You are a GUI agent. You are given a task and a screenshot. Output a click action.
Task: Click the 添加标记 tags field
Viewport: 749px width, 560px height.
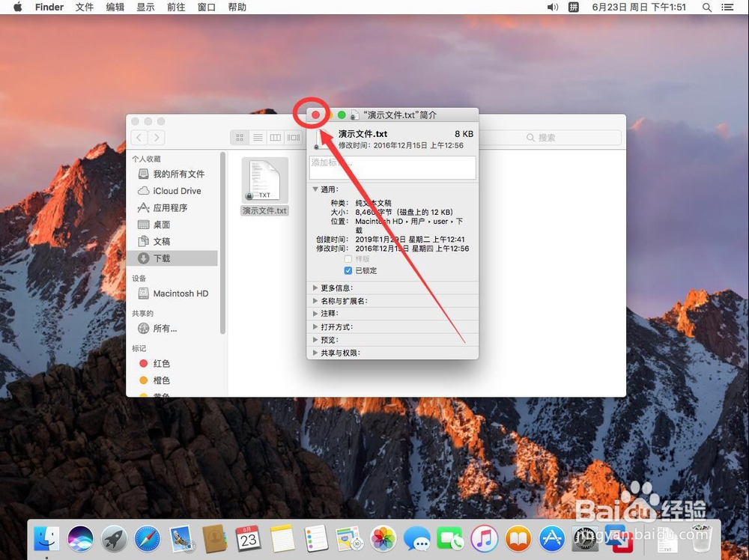[392, 168]
